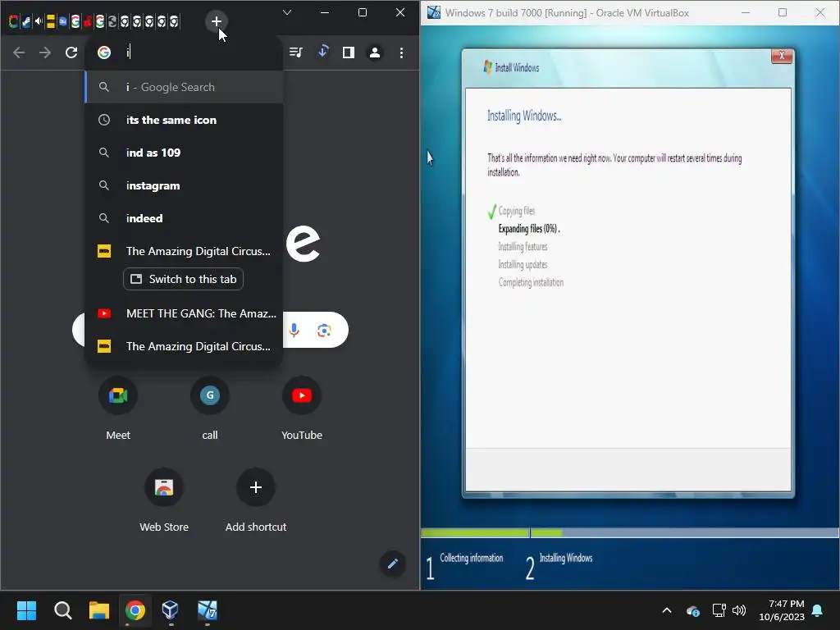Click the Google logo in address bar
This screenshot has width=840, height=630.
pyautogui.click(x=104, y=52)
